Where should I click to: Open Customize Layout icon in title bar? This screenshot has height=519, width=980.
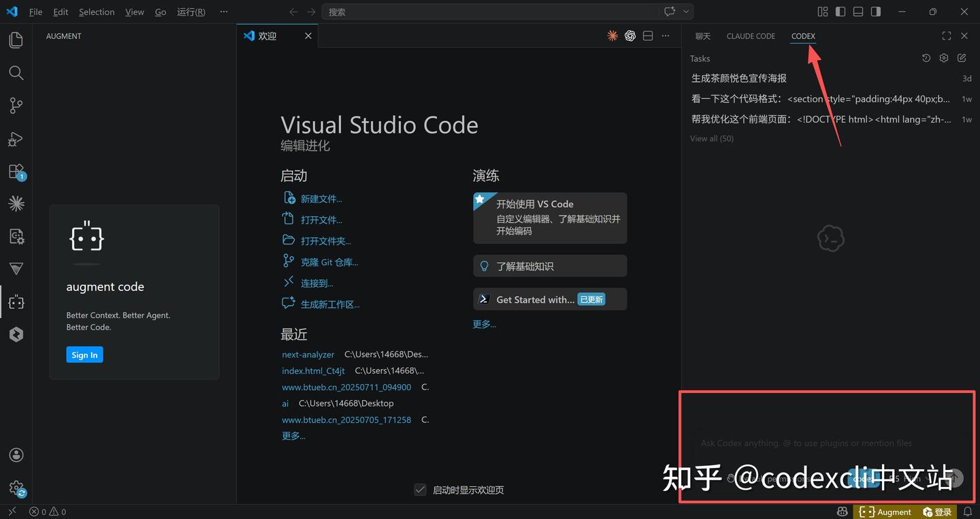(x=823, y=12)
